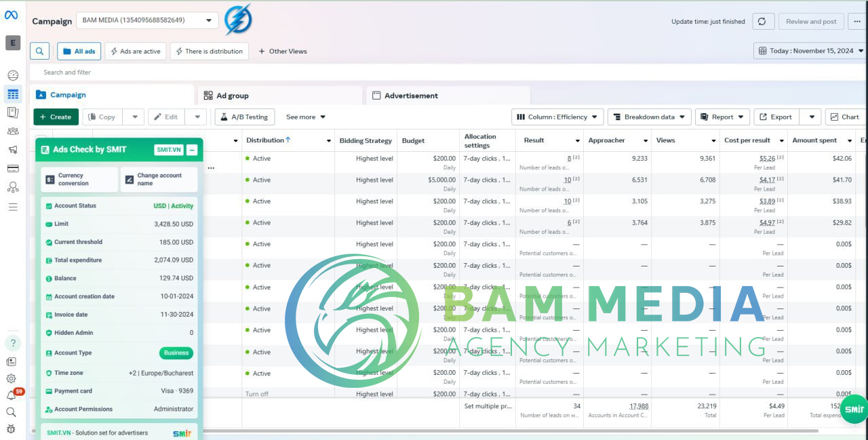The image size is (868, 440).
Task: Open the account overview gauge icon
Action: 13,75
